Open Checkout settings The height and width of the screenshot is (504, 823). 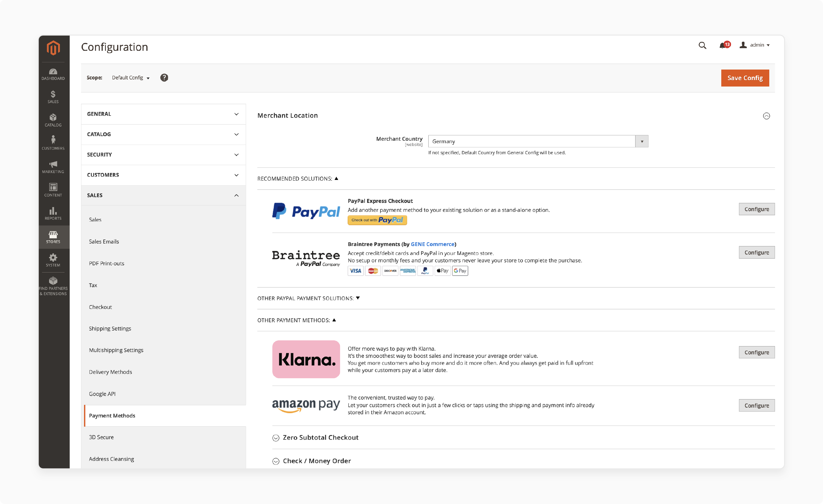tap(100, 307)
